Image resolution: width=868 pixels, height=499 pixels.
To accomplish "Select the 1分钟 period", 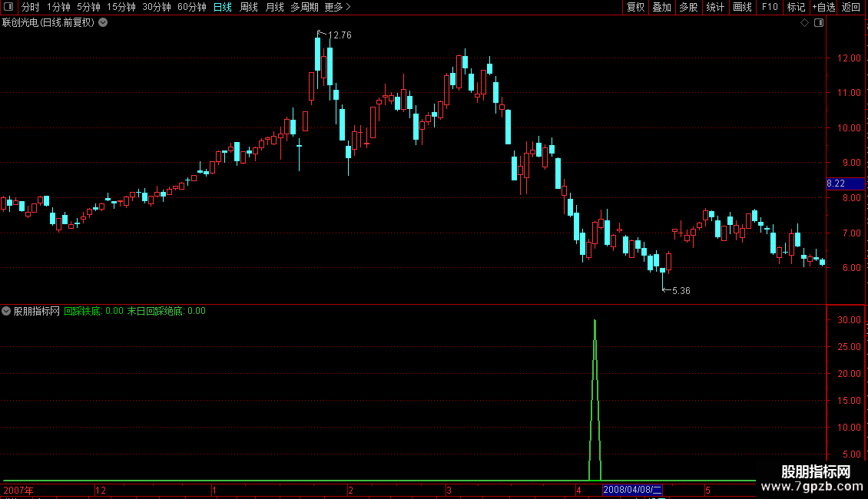I will click(58, 7).
